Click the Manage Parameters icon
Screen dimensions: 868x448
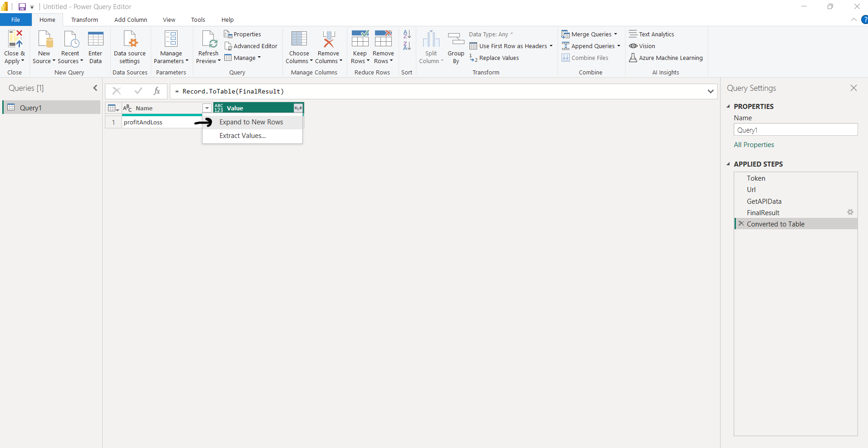(171, 39)
